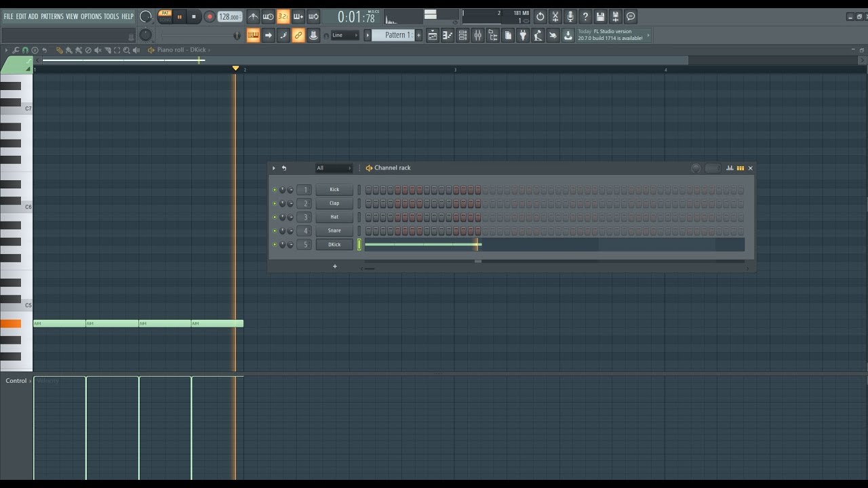Open the EDIT menu
868x488 pixels.
click(x=21, y=16)
